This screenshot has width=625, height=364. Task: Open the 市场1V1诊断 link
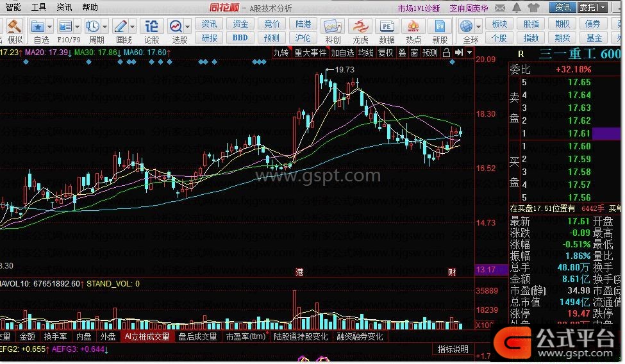click(x=419, y=8)
